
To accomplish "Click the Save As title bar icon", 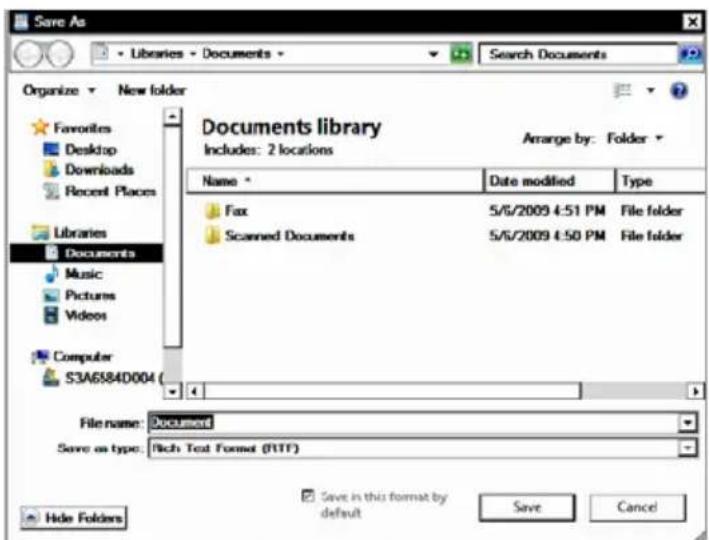I will click(21, 22).
